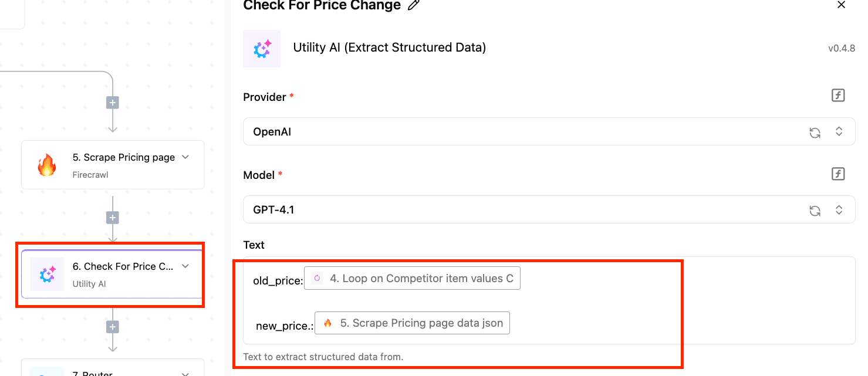Image resolution: width=868 pixels, height=376 pixels.
Task: Expand chevron on Scrape Pricing page step
Action: [185, 157]
